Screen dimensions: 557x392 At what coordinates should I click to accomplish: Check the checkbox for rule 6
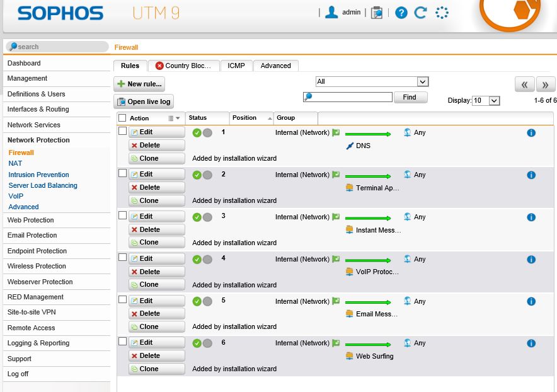[123, 342]
